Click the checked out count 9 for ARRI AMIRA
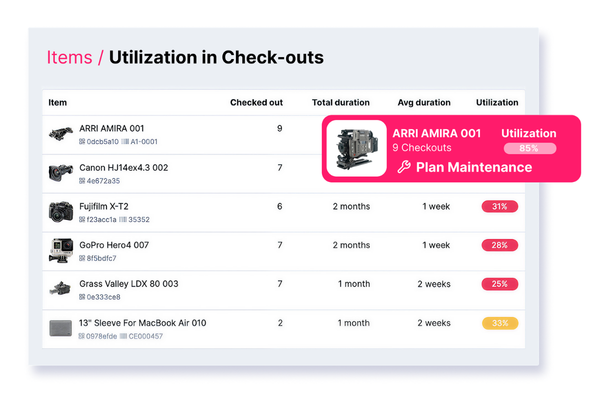The image size is (600, 400). (x=280, y=129)
